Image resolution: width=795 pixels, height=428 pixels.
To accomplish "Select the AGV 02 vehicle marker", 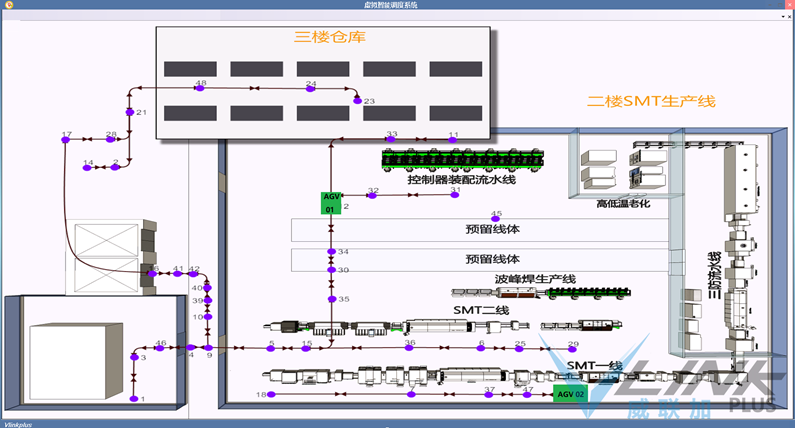I will point(569,394).
